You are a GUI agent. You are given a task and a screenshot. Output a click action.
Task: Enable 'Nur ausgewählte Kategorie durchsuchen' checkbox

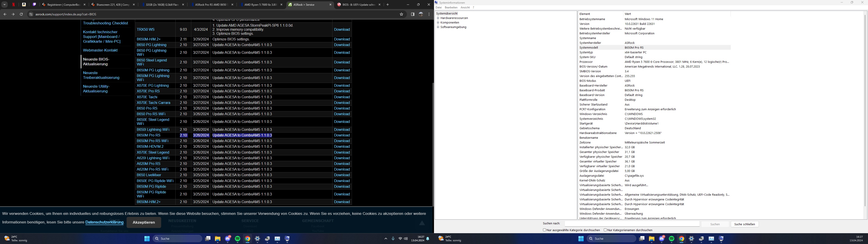pyautogui.click(x=544, y=230)
